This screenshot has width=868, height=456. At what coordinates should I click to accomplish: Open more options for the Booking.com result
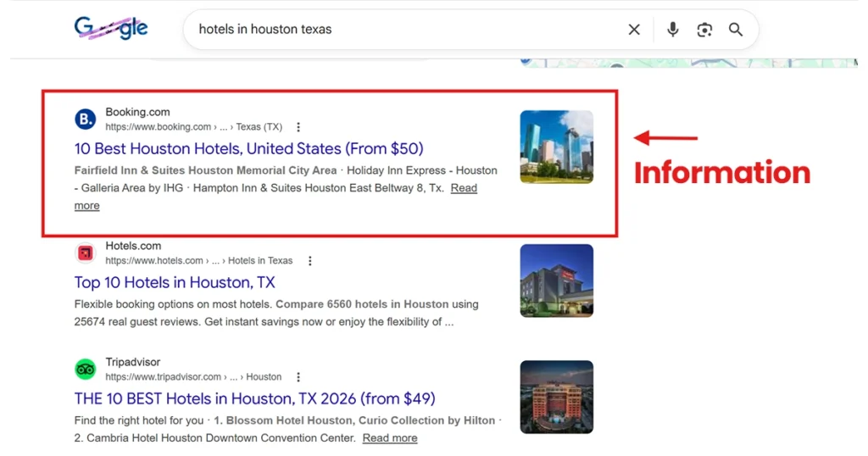coord(298,127)
